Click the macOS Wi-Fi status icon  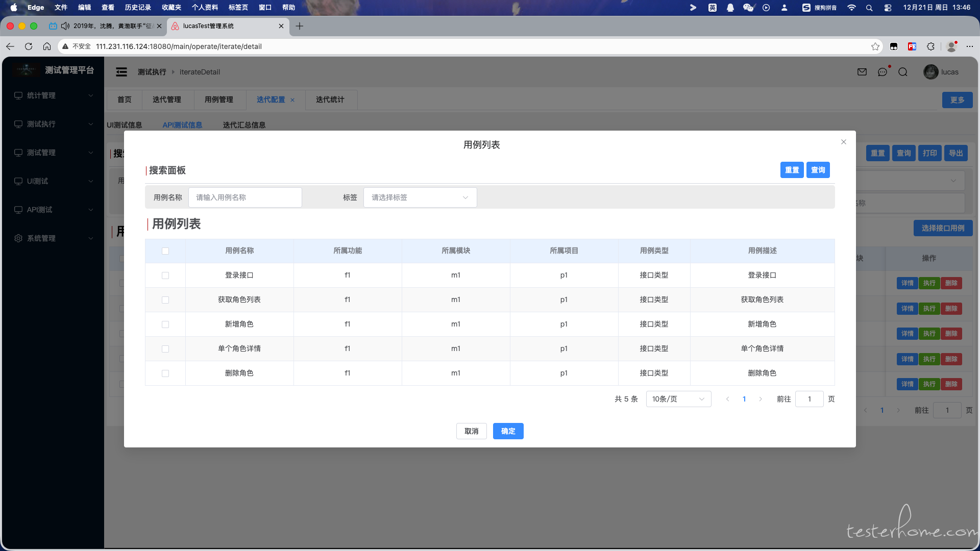[851, 8]
